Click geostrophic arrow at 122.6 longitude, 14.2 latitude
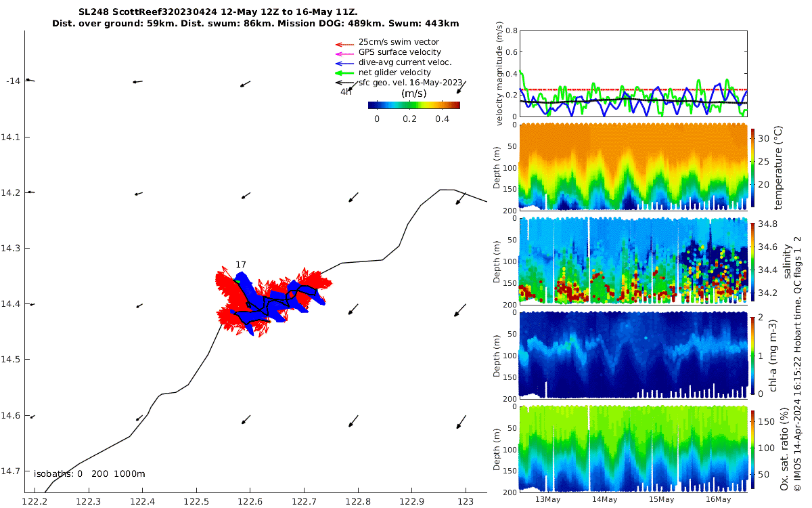Viewport: 812px width, 508px height. [246, 196]
